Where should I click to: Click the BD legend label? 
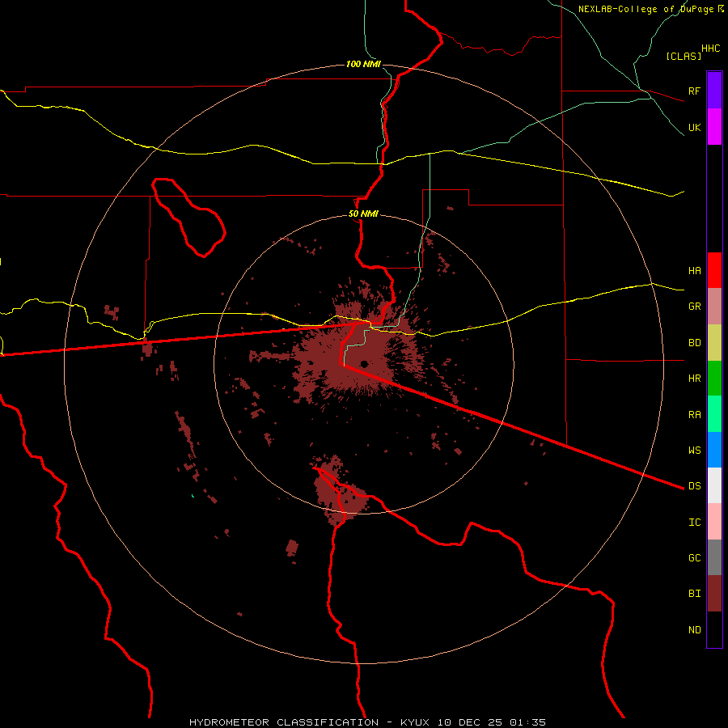tap(694, 343)
